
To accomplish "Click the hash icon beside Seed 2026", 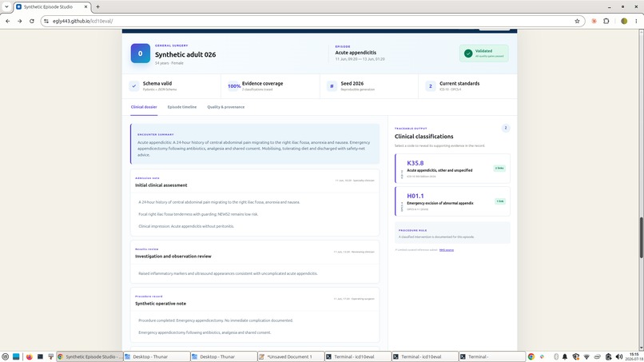I will [332, 86].
